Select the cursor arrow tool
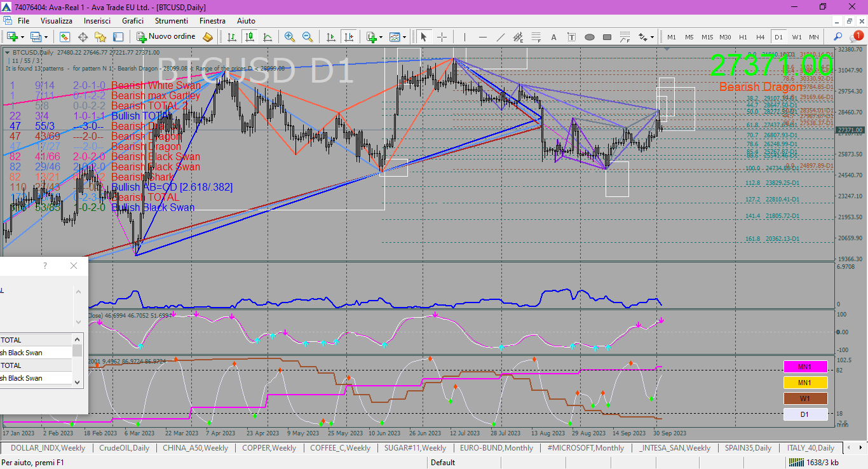 (x=424, y=37)
